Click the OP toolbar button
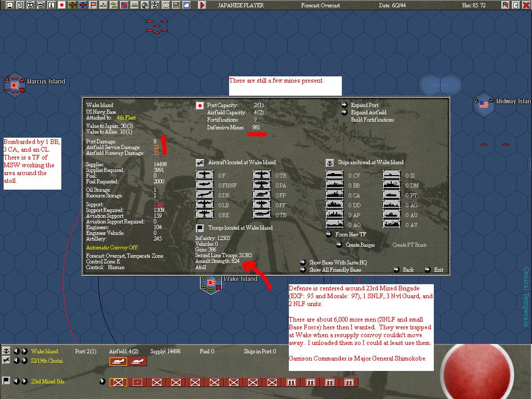 [x=166, y=5]
